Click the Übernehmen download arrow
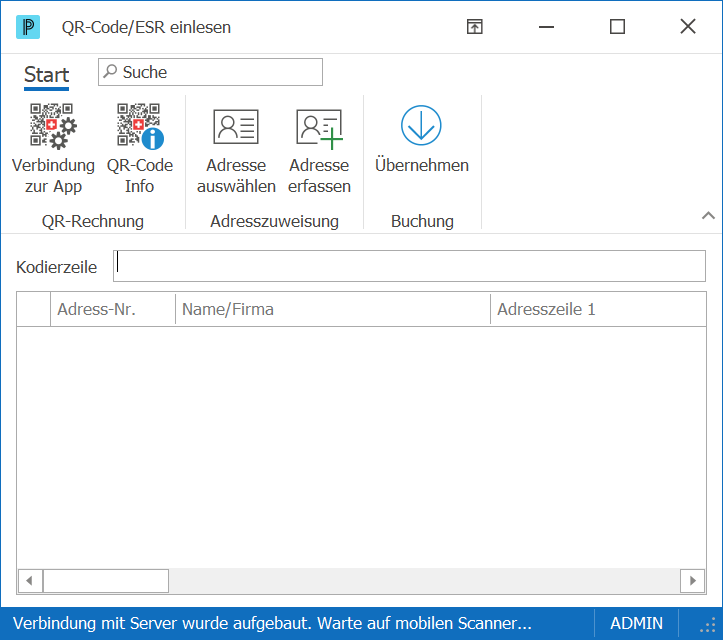Image resolution: width=723 pixels, height=640 pixels. pyautogui.click(x=421, y=125)
